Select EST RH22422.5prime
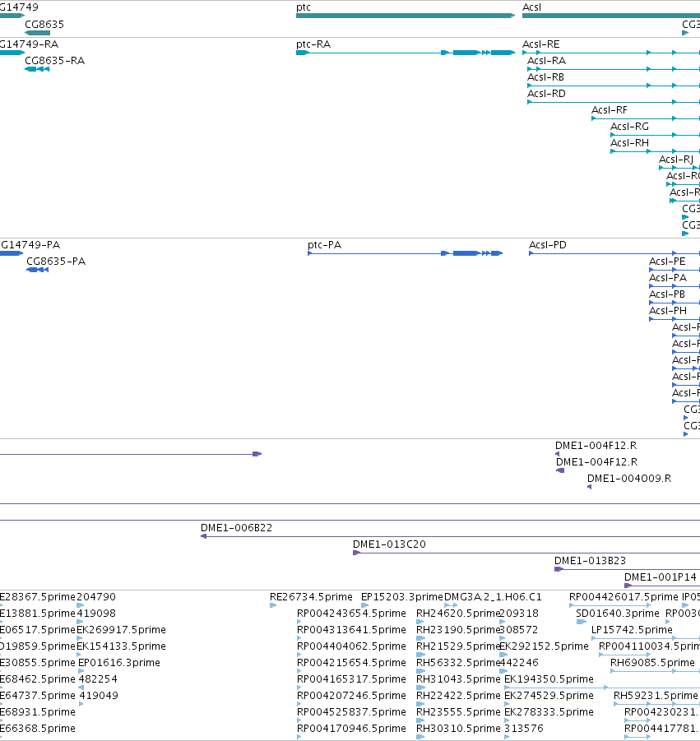The height and width of the screenshot is (741, 700). click(x=458, y=696)
